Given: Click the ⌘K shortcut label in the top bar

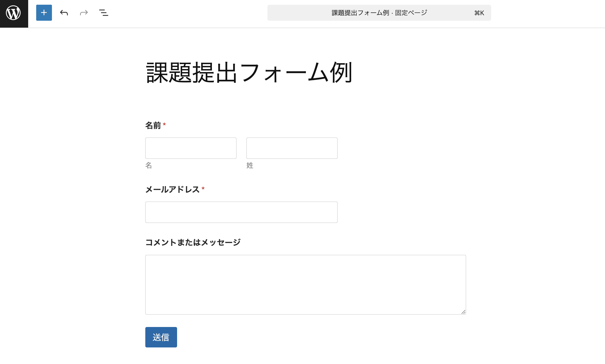Looking at the screenshot, I should (x=479, y=12).
